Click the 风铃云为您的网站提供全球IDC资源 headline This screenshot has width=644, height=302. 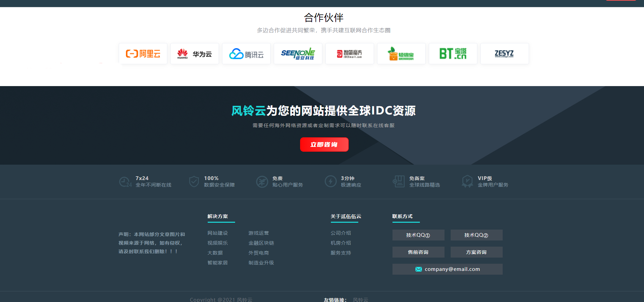324,111
